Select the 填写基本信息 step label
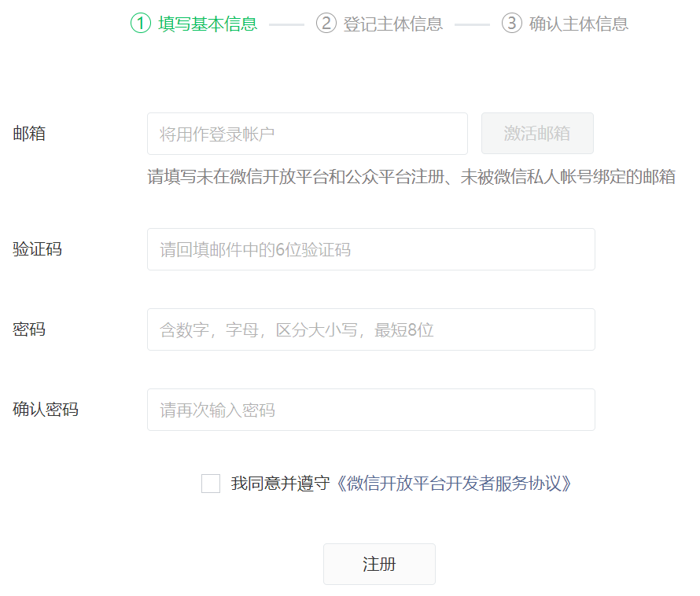The image size is (700, 596). [208, 24]
